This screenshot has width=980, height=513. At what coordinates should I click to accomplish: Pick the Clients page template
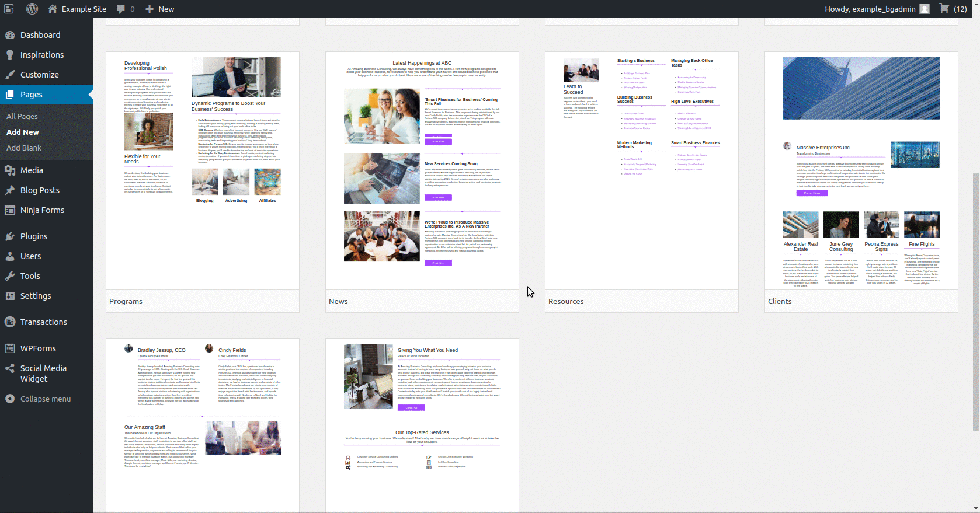tap(861, 170)
